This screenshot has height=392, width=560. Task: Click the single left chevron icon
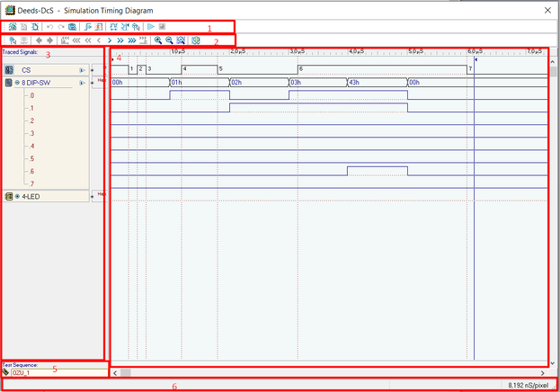click(x=99, y=40)
